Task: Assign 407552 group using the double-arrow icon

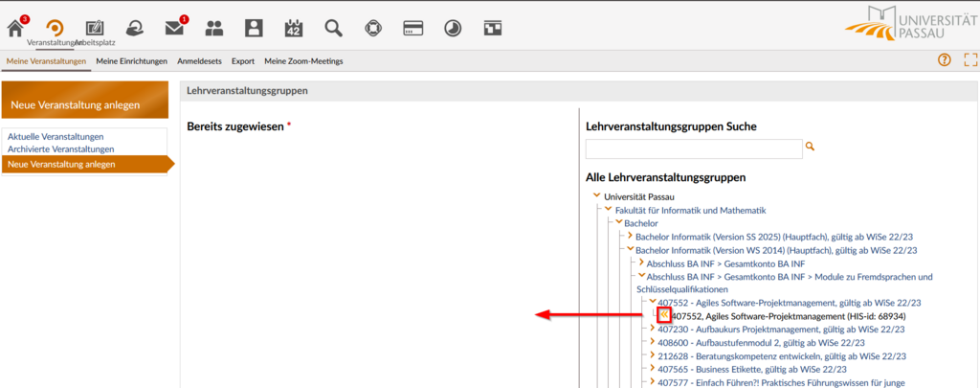Action: point(664,315)
